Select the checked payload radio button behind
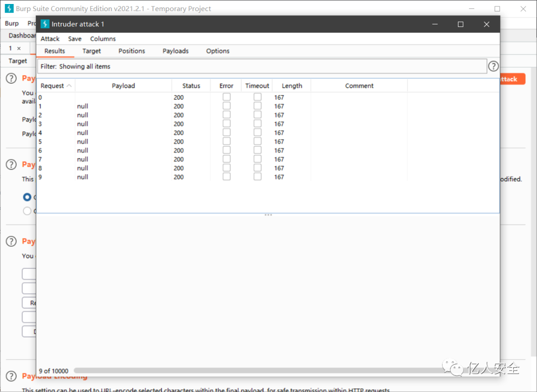The height and width of the screenshot is (392, 537). point(27,197)
